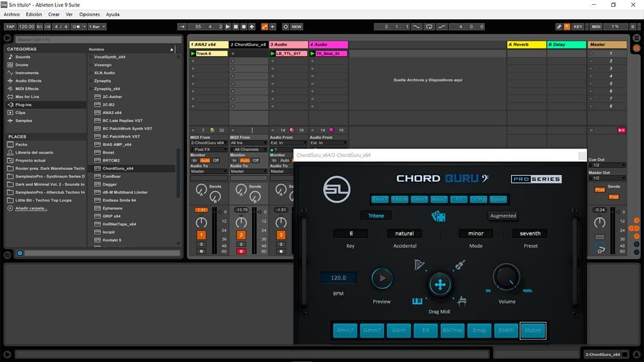Open the Ver menu
This screenshot has height=362, width=644.
[70, 14]
